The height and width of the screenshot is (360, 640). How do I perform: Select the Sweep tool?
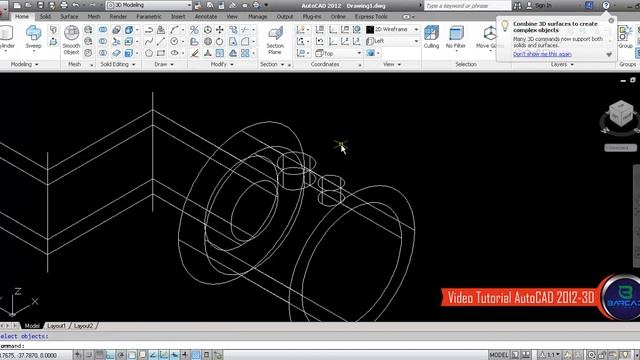coord(33,38)
